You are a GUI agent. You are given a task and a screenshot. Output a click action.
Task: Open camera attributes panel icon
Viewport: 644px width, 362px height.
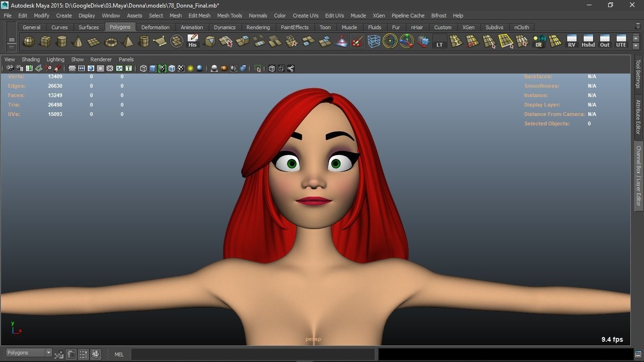(19, 69)
